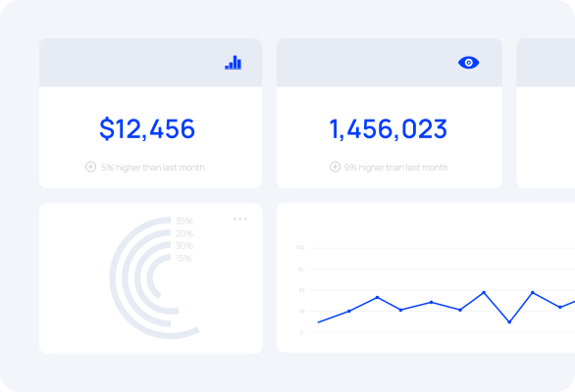The image size is (575, 392).
Task: Click the 35% label on radial chart
Action: 184,220
